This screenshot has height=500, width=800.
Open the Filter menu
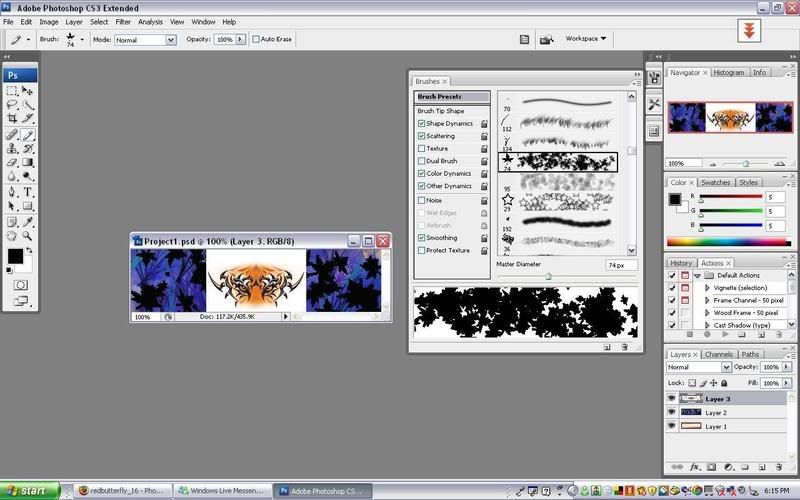point(123,21)
